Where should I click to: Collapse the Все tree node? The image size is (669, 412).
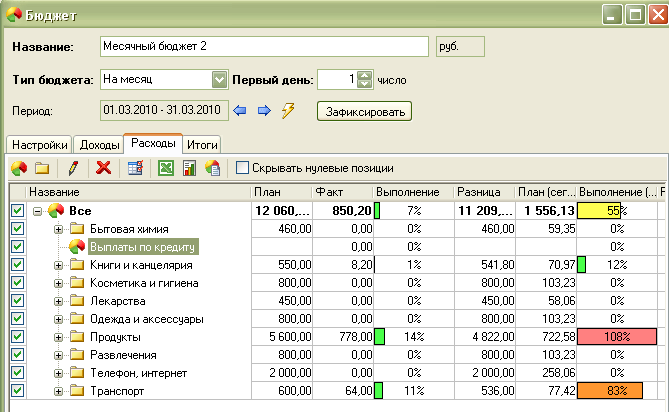click(38, 211)
